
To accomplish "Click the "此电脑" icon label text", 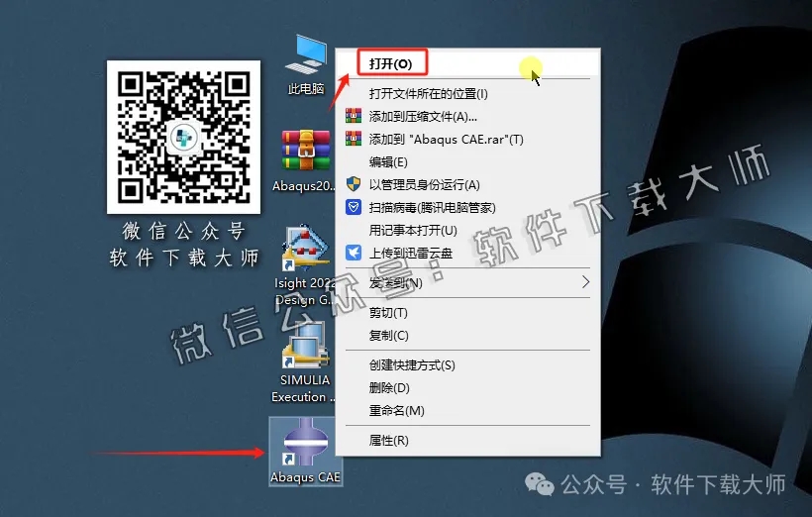I will pos(306,89).
